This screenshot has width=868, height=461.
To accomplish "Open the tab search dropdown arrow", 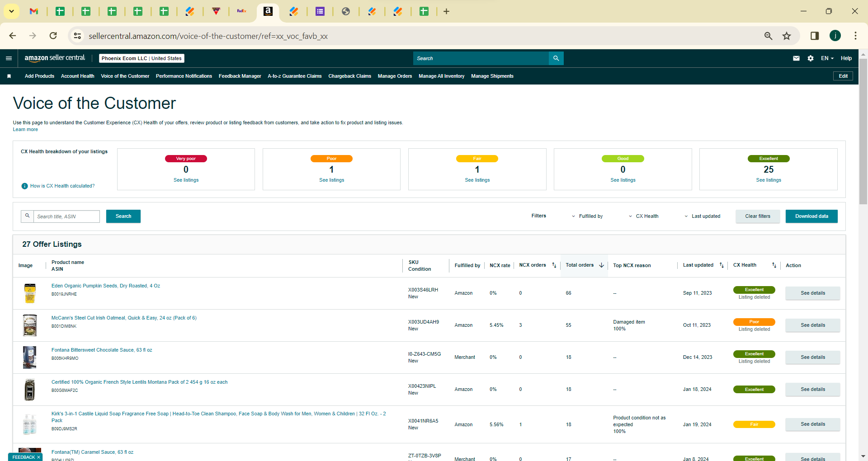I will coord(11,11).
